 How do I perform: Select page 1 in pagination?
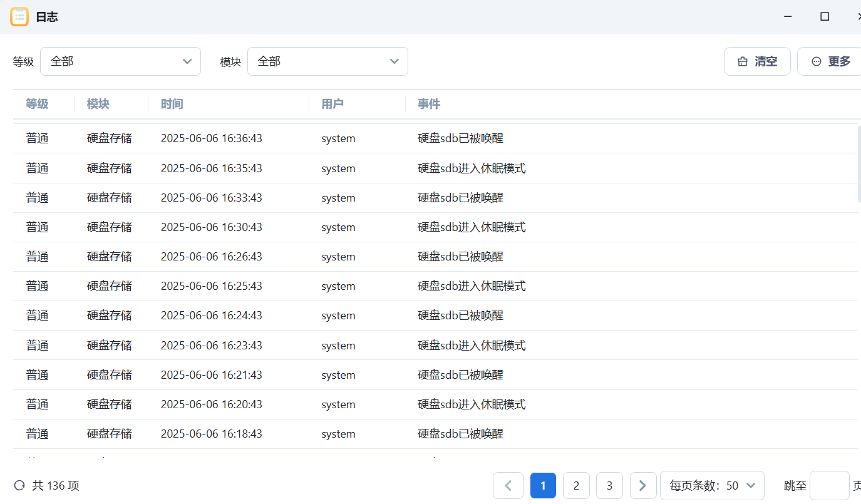(x=543, y=485)
